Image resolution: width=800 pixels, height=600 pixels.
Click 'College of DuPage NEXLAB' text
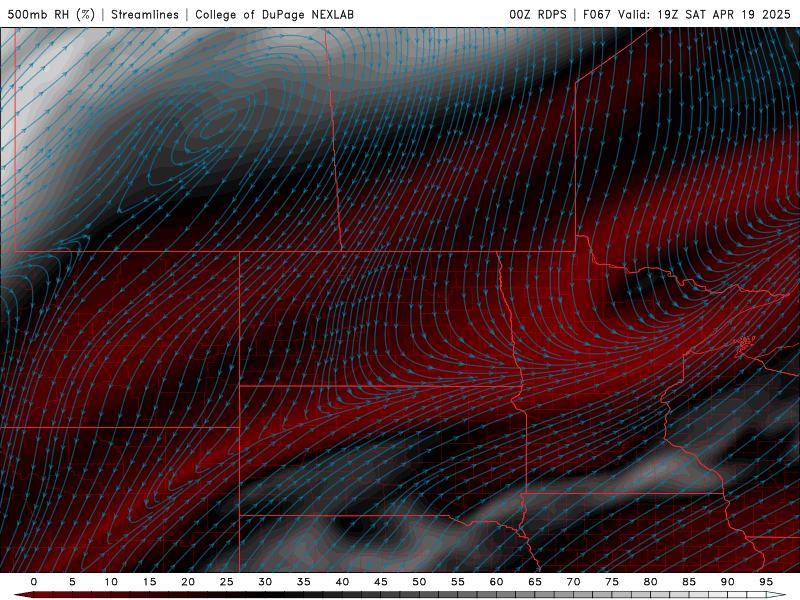(274, 14)
